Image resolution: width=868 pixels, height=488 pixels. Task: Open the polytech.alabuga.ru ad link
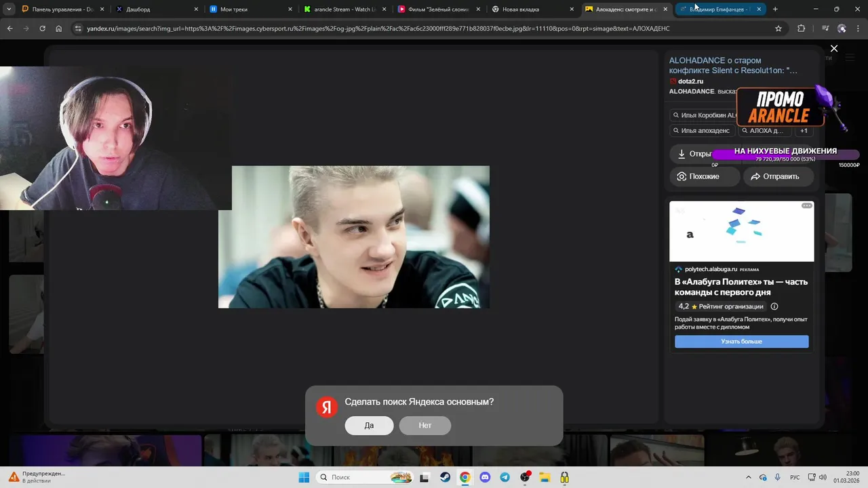[711, 269]
